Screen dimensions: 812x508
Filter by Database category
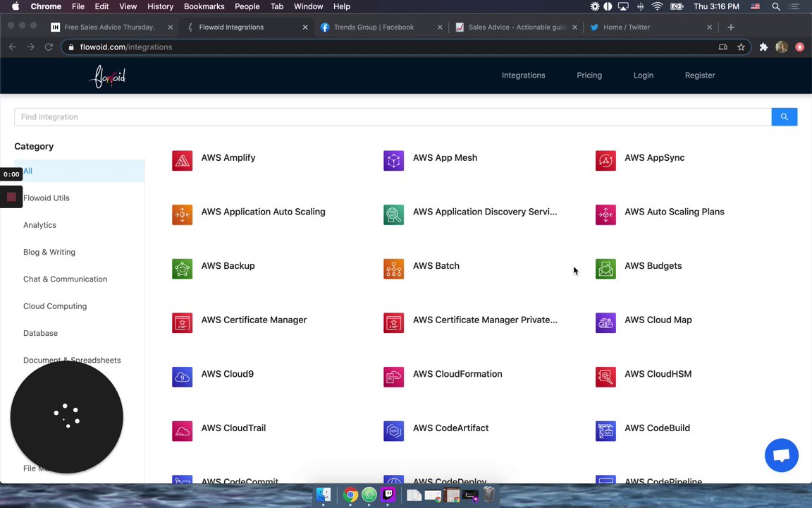pyautogui.click(x=40, y=333)
